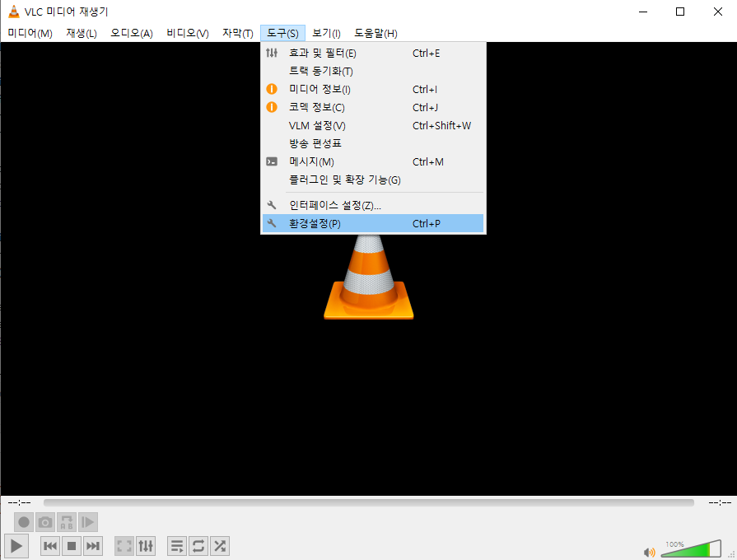Open the 오디오(A) menu
This screenshot has height=560, width=737.
click(132, 34)
